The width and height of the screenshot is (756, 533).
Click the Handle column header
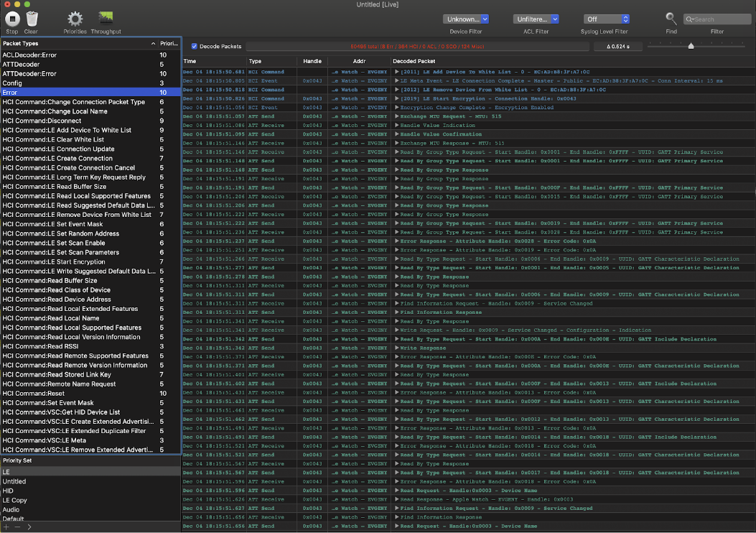pos(312,61)
